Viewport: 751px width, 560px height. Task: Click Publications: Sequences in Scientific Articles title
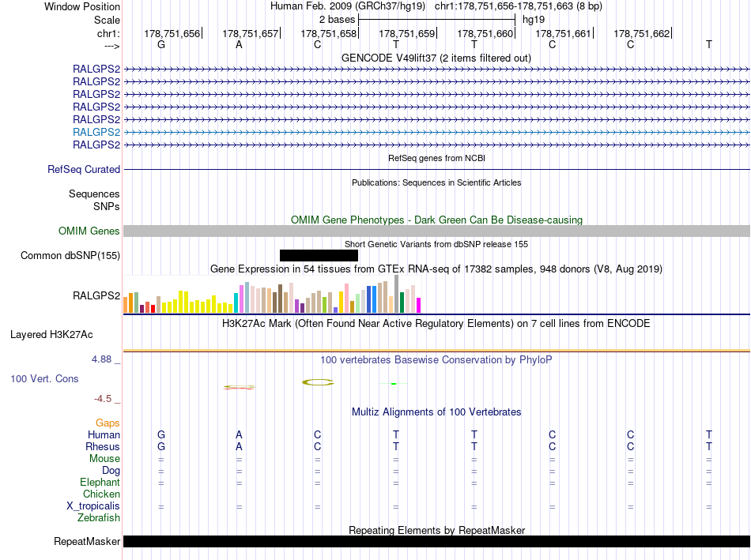point(436,182)
